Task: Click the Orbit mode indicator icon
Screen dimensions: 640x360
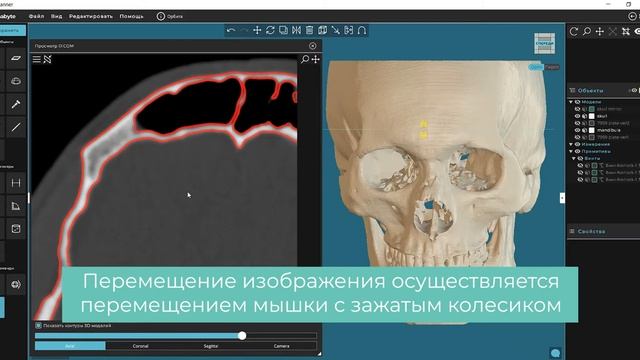Action: (x=161, y=16)
